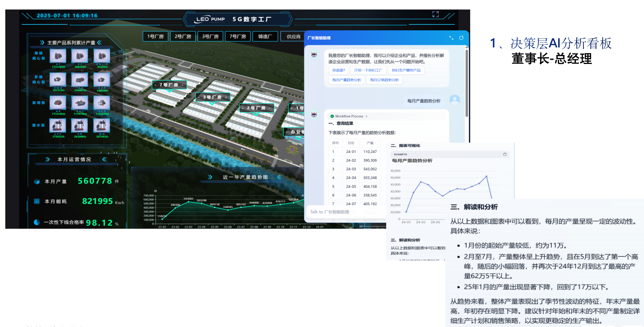Open the 铸造厂 tab

pos(265,36)
